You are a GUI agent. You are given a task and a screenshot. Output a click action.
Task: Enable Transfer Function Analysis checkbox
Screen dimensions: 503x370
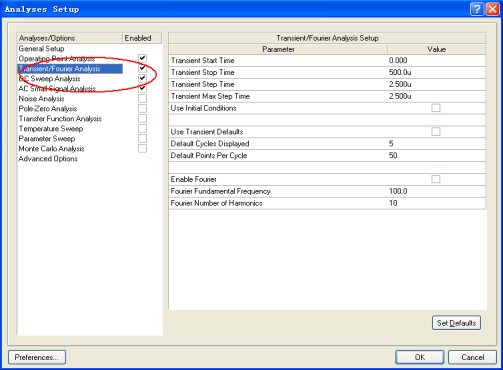(142, 118)
